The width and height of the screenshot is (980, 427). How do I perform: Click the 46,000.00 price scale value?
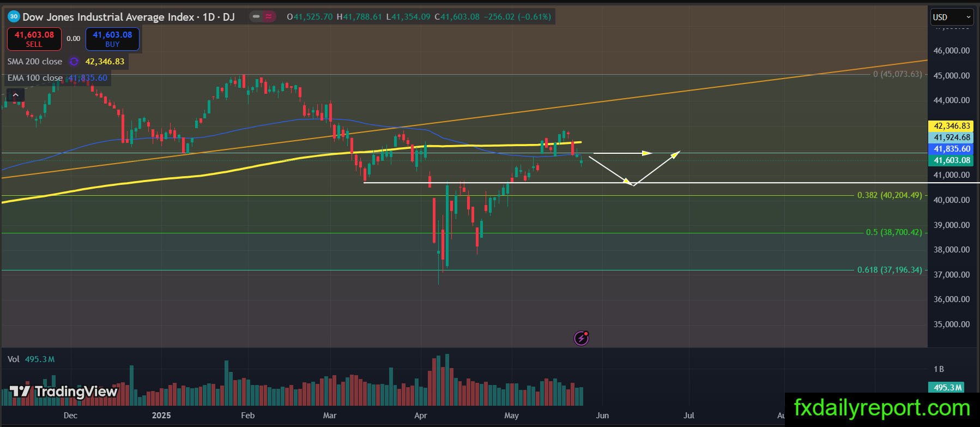[952, 51]
